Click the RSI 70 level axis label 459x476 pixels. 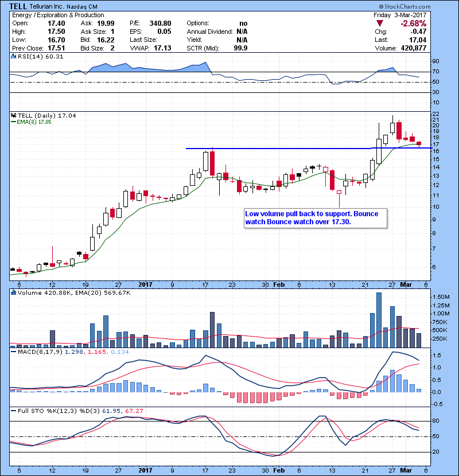(x=436, y=72)
